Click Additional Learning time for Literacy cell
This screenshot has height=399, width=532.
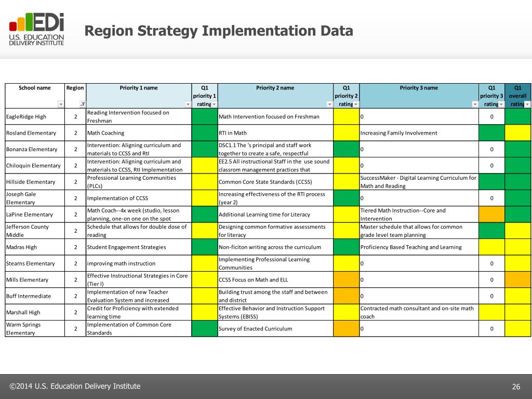point(275,214)
